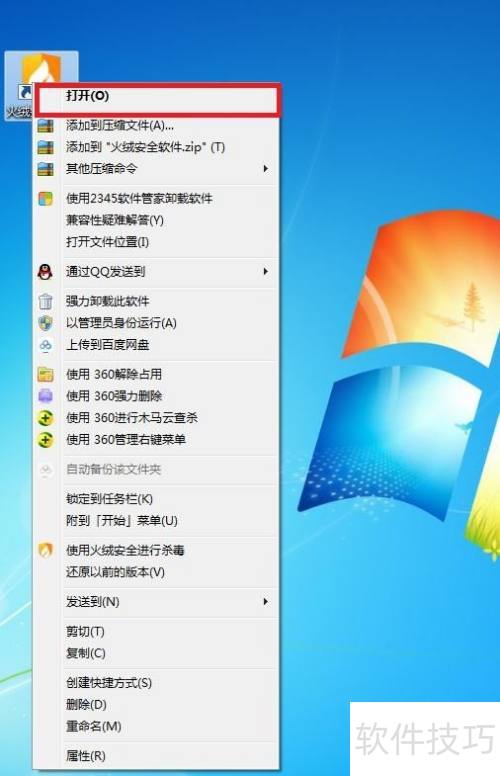500x776 pixels.
Task: Select 使用 360管理右键菜单
Action: pyautogui.click(x=156, y=440)
